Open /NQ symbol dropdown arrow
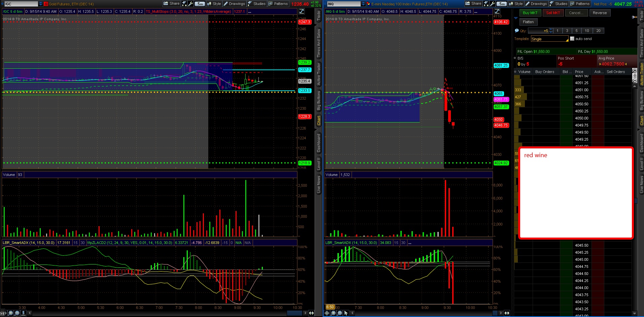The width and height of the screenshot is (644, 317). (363, 4)
